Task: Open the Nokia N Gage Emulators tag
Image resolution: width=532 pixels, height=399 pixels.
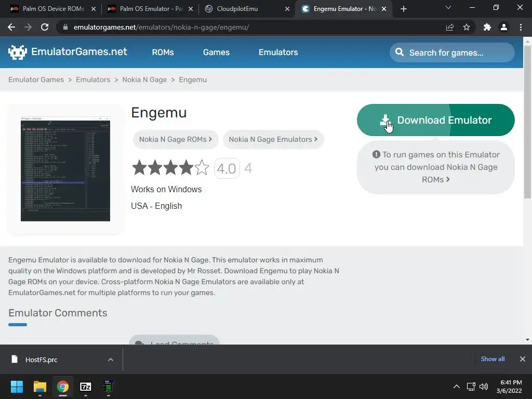Action: (x=273, y=139)
